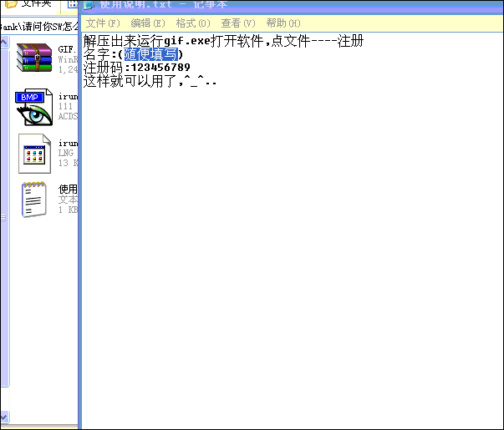The height and width of the screenshot is (430, 504).
Task: Select the 使用 text document icon
Action: coord(34,199)
